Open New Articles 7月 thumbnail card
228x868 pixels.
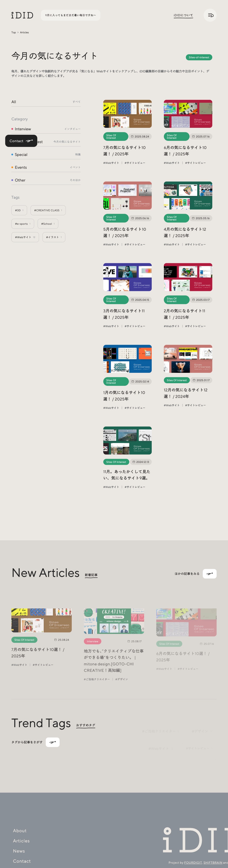point(41,620)
